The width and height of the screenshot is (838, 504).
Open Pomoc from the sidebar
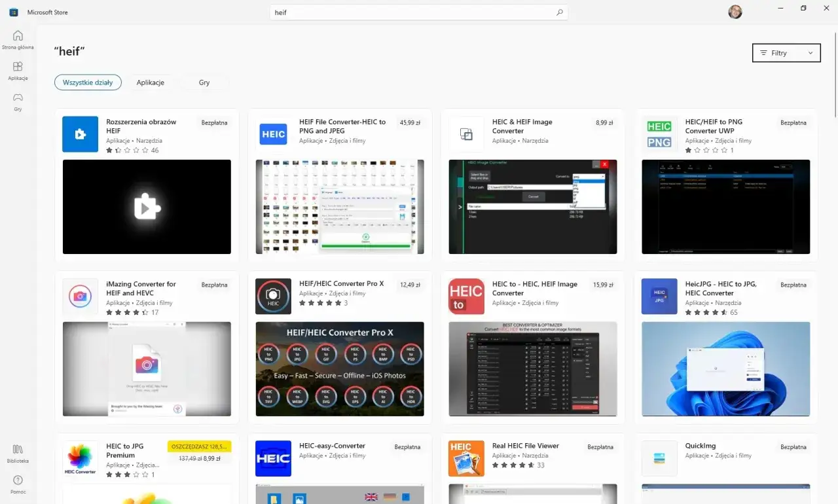click(x=18, y=484)
